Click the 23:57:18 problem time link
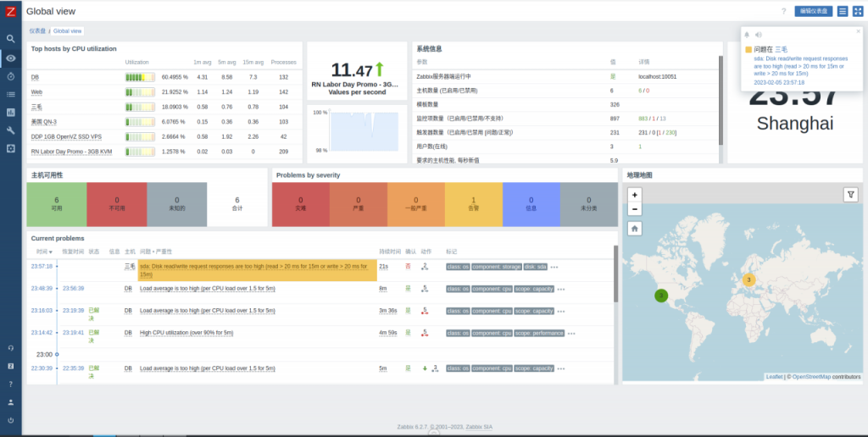This screenshot has width=868, height=437. point(42,266)
